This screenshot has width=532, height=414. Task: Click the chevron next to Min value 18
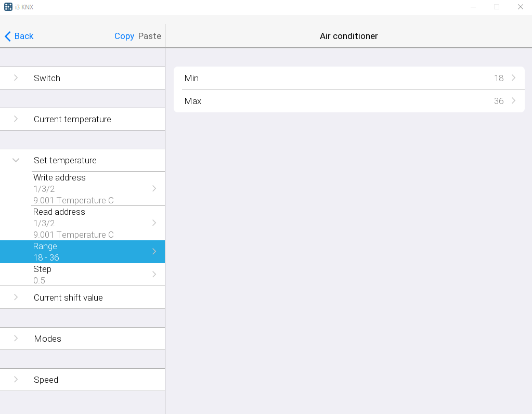[x=513, y=78]
